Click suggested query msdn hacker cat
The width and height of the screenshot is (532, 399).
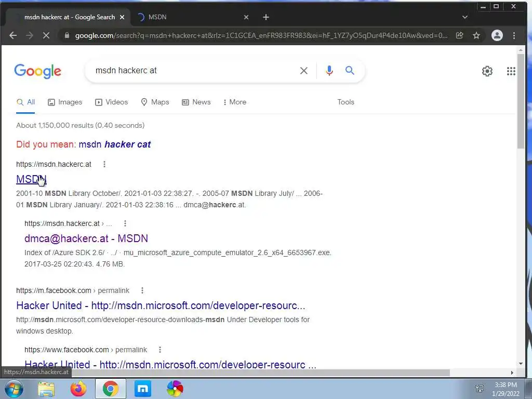click(x=115, y=144)
